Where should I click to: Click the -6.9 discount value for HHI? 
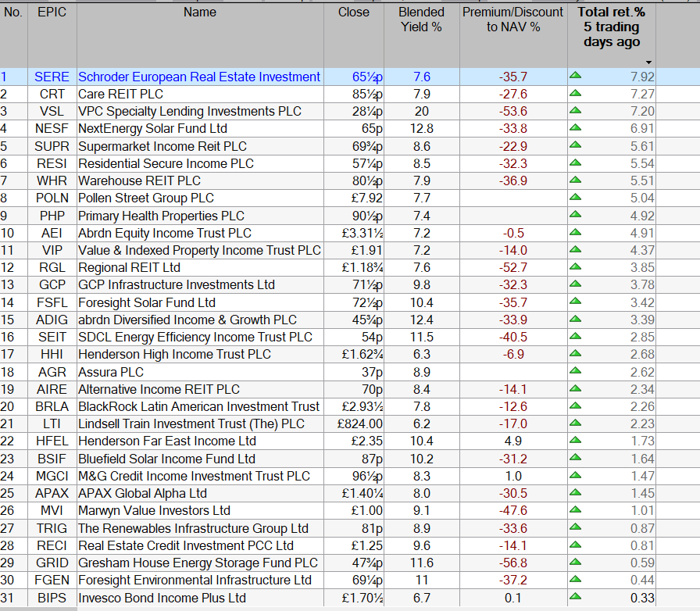coord(513,355)
